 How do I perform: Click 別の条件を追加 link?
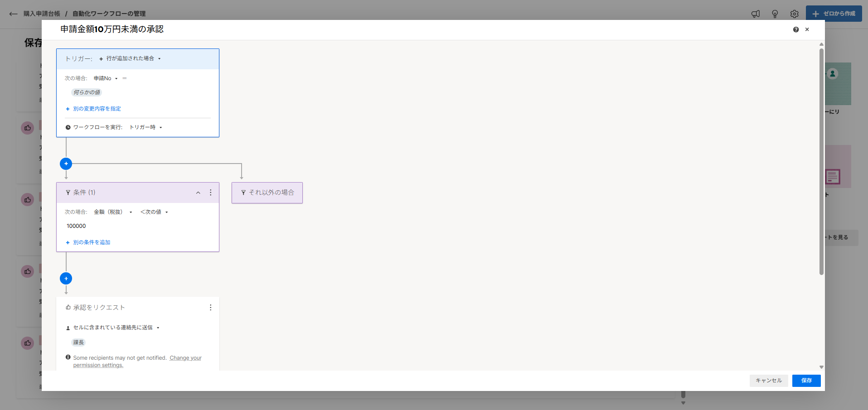tap(88, 242)
